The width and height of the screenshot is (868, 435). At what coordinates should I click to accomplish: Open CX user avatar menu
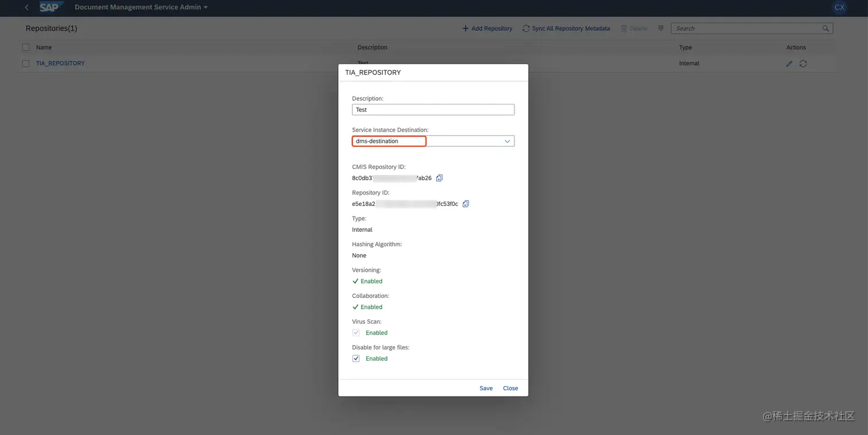coord(839,7)
